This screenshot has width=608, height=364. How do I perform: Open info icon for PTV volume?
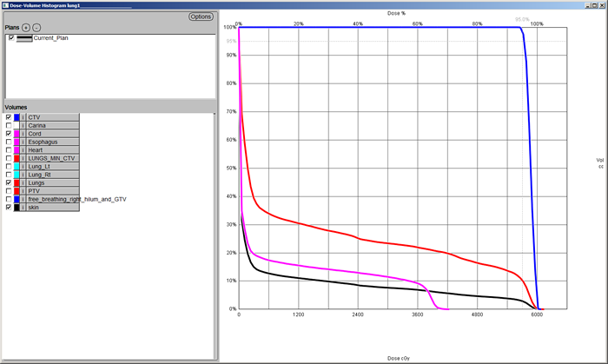coord(23,191)
